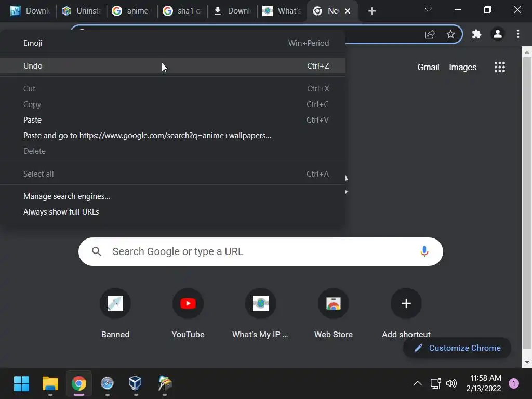Viewport: 532px width, 399px height.
Task: Click the Chrome taskbar icon
Action: coord(79,384)
